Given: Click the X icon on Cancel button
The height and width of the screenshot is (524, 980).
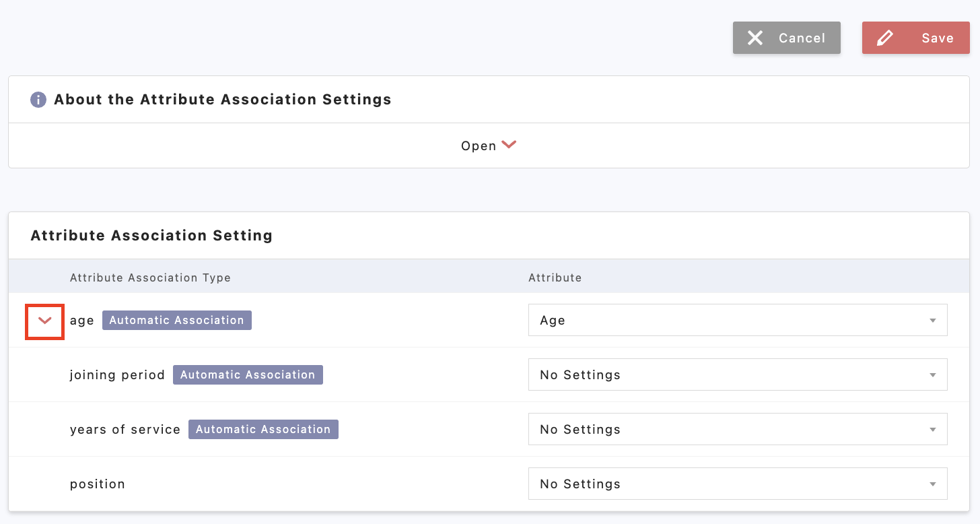Looking at the screenshot, I should click(755, 38).
